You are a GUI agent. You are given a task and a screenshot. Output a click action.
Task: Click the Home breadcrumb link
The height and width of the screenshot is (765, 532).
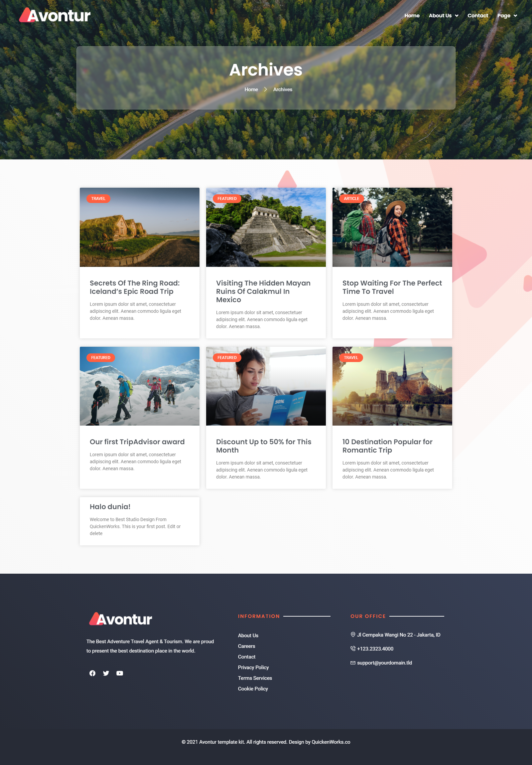(251, 89)
